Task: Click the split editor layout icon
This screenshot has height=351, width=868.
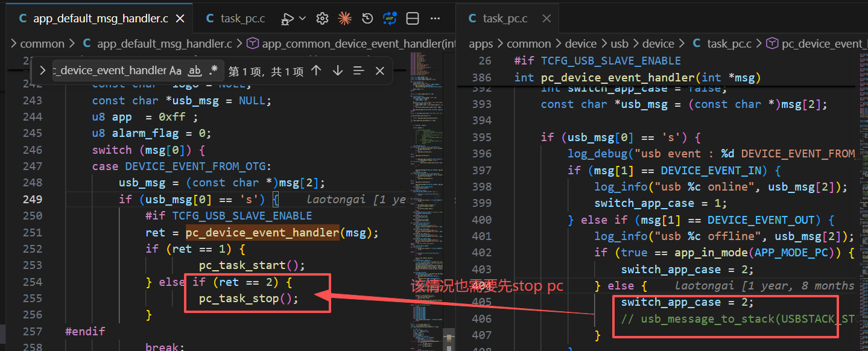Action: [413, 19]
